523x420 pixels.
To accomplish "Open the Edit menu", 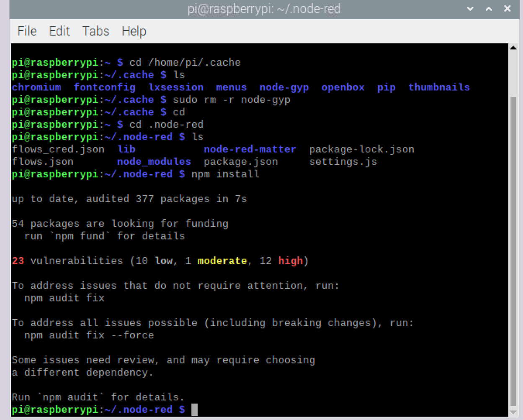I will pyautogui.click(x=59, y=31).
